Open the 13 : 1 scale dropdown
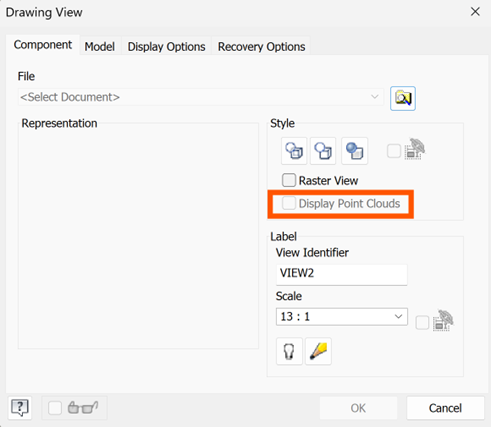 342,316
